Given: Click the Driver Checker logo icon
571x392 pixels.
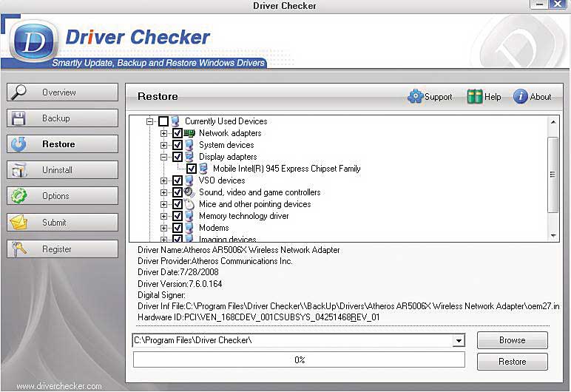Looking at the screenshot, I should (34, 41).
